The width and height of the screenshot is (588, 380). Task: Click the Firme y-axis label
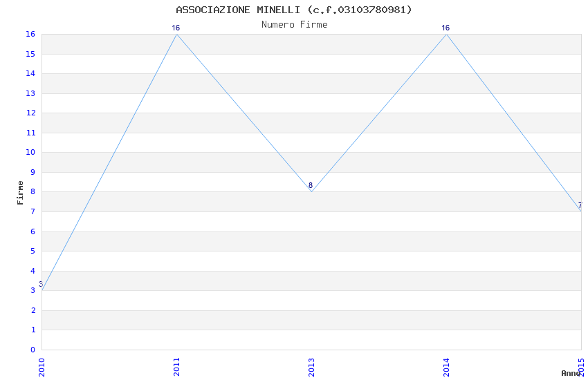20,193
